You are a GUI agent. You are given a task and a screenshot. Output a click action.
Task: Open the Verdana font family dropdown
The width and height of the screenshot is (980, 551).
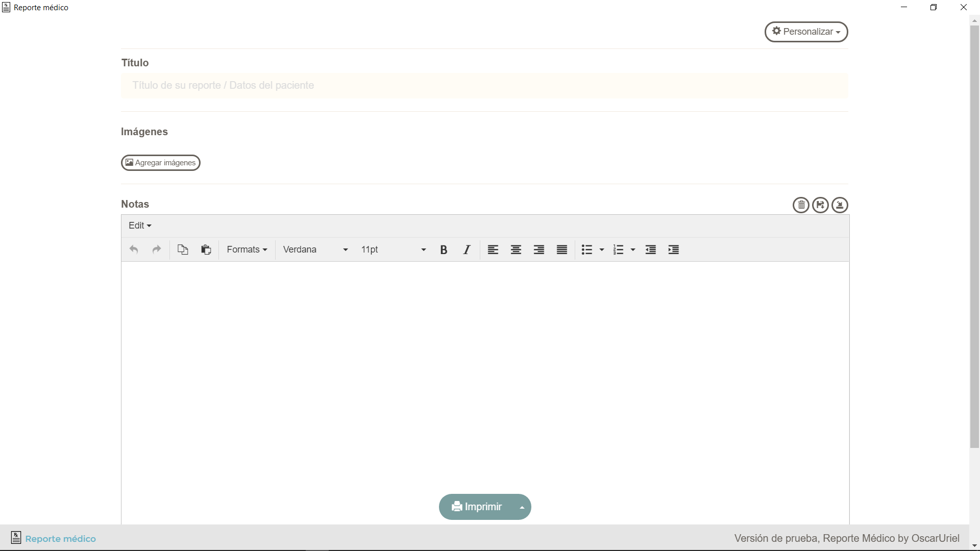pyautogui.click(x=315, y=249)
